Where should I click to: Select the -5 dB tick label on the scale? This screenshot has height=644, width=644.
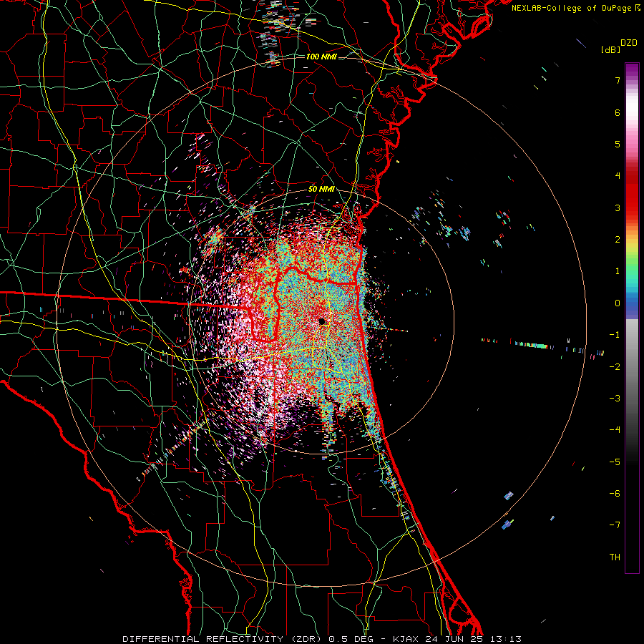[x=615, y=462]
